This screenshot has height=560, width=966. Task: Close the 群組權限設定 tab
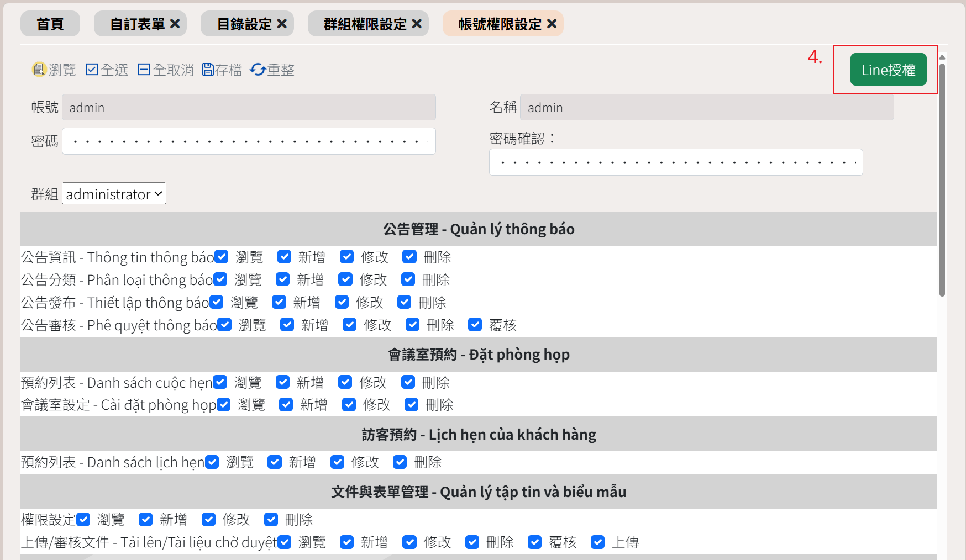click(x=417, y=24)
